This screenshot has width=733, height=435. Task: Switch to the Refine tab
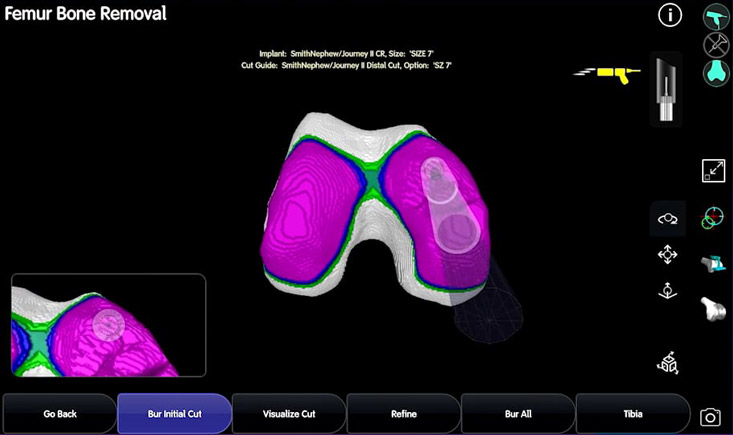[x=403, y=414]
